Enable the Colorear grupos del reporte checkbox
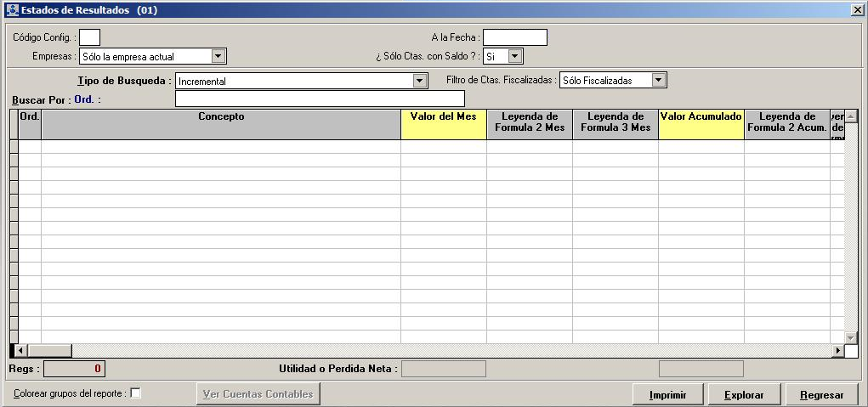 [x=135, y=393]
